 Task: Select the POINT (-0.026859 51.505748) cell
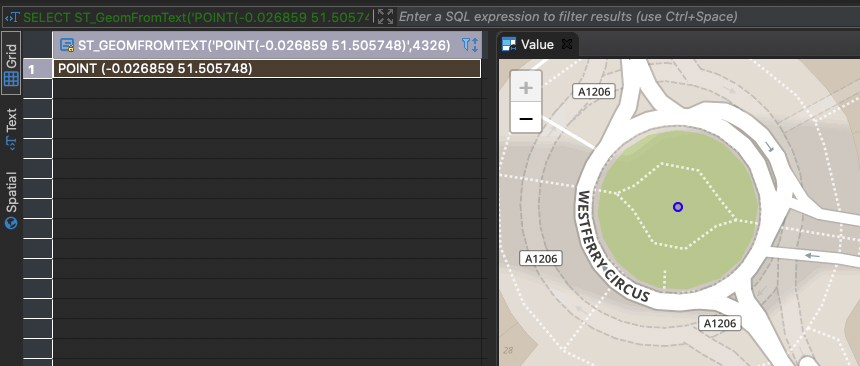coord(267,69)
